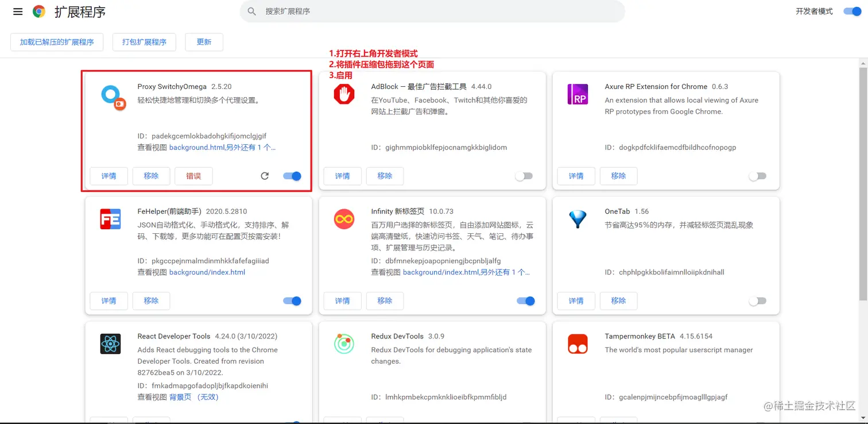Viewport: 868px width, 424px height.
Task: Open the hamburger main menu
Action: point(18,11)
